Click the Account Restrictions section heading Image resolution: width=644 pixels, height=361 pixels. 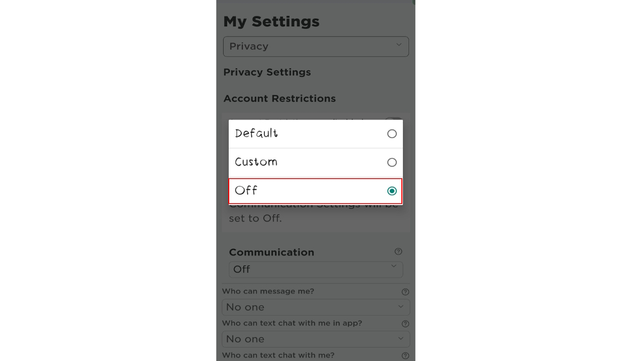280,99
